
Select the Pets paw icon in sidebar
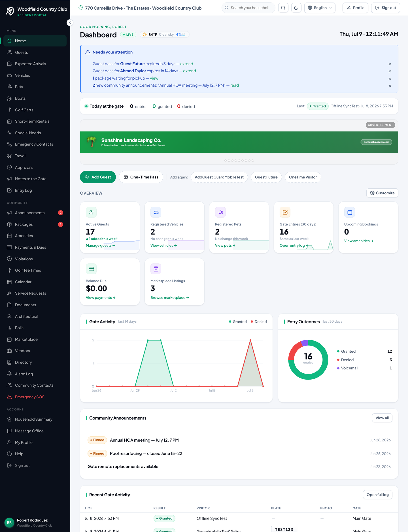tap(9, 87)
